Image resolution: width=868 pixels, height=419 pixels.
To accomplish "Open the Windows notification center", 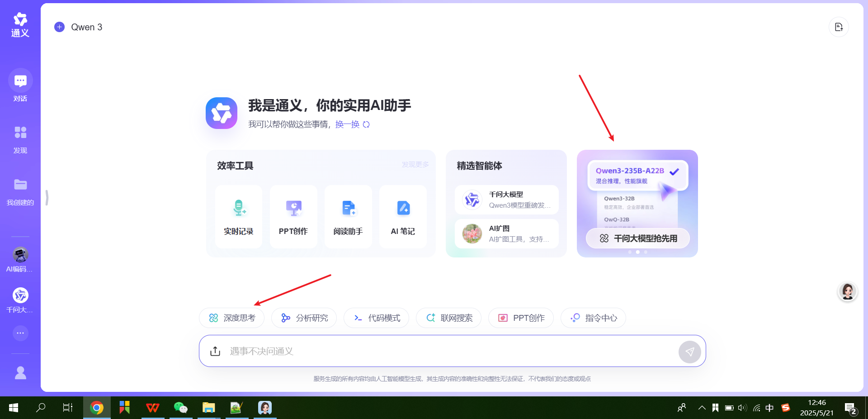I will (x=851, y=409).
